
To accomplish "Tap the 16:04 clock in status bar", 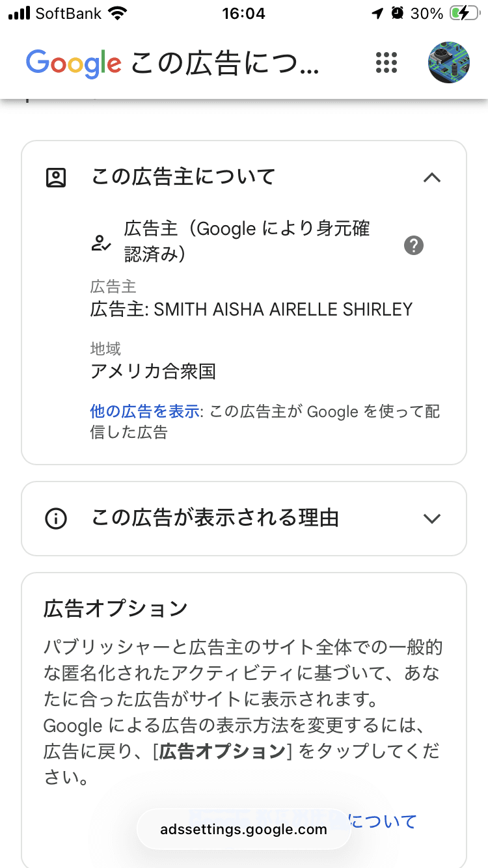I will click(x=243, y=14).
